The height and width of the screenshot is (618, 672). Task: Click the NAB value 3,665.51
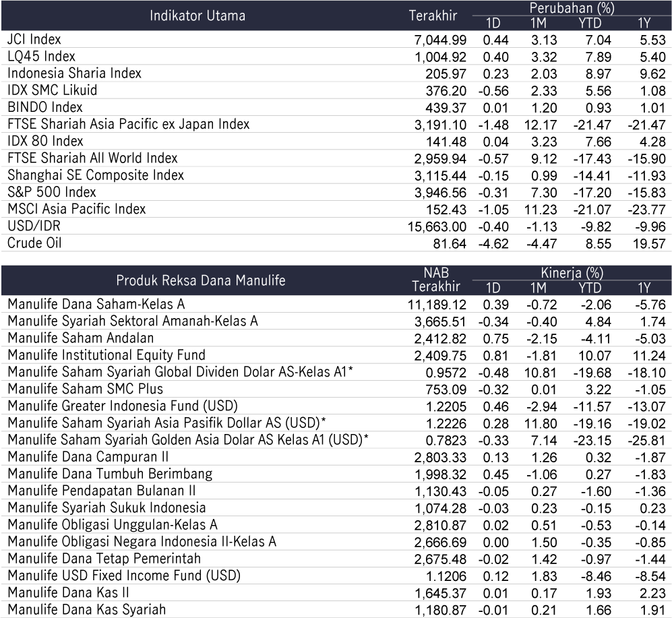[440, 322]
